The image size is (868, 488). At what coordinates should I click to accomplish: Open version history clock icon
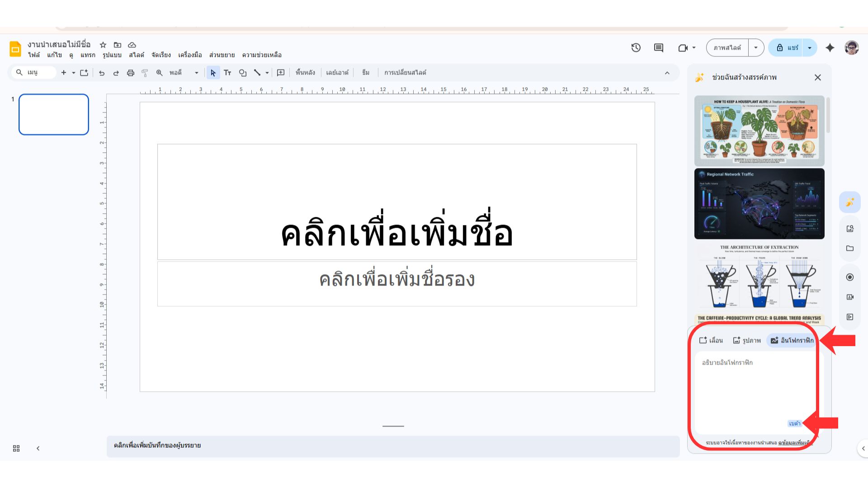pos(636,47)
